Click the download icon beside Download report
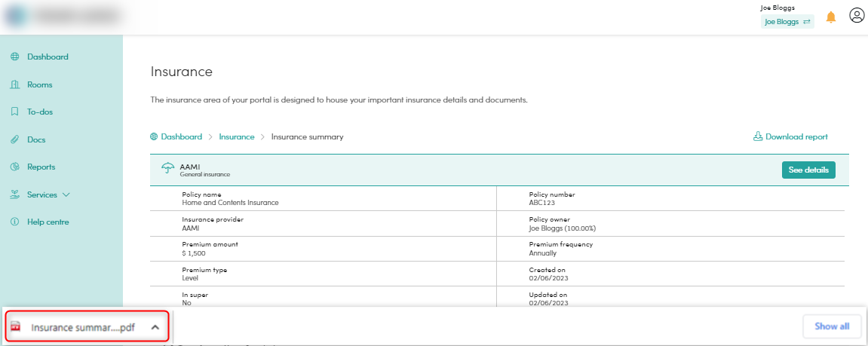The image size is (868, 346). point(758,136)
